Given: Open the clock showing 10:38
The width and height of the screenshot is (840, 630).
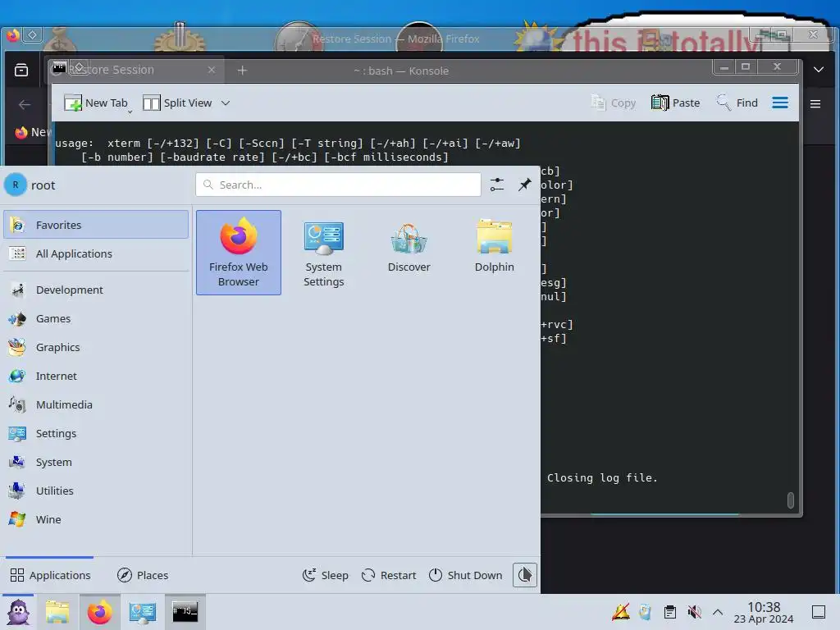Looking at the screenshot, I should pos(764,612).
